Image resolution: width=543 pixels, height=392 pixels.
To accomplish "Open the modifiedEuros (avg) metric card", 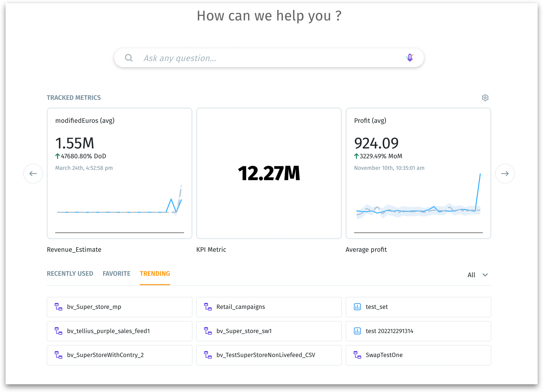I will point(119,173).
